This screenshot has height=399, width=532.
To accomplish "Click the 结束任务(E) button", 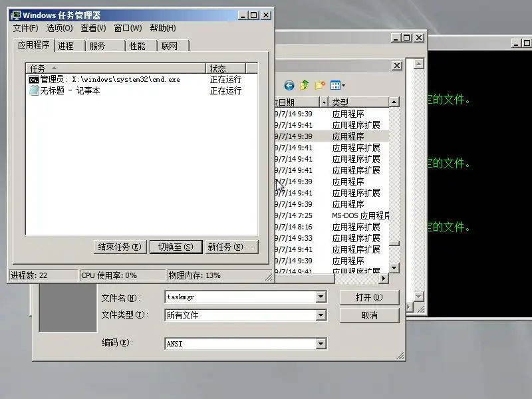I will (120, 247).
